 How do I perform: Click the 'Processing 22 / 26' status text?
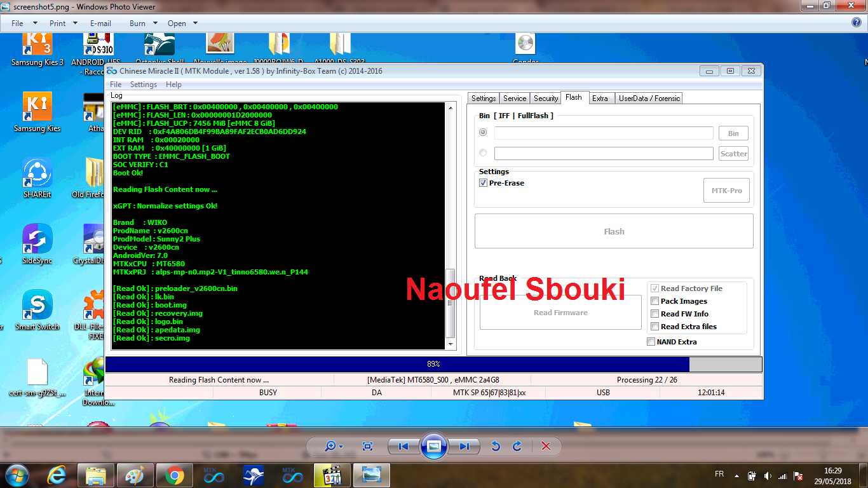pyautogui.click(x=647, y=380)
